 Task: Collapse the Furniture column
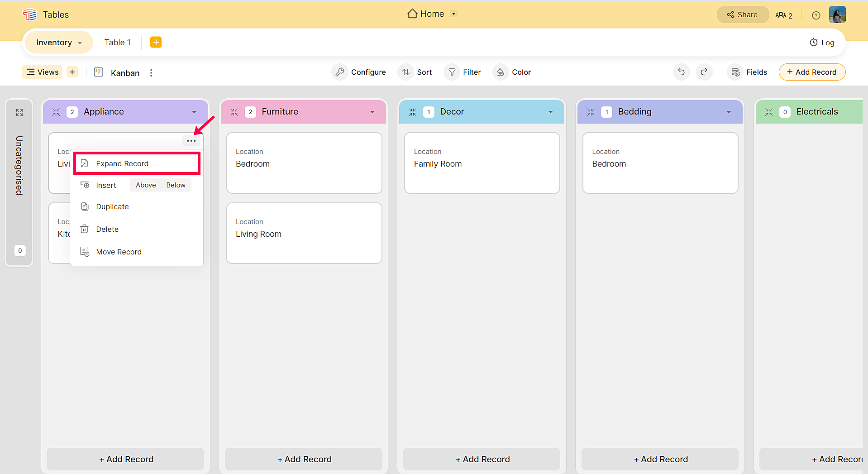pyautogui.click(x=234, y=112)
